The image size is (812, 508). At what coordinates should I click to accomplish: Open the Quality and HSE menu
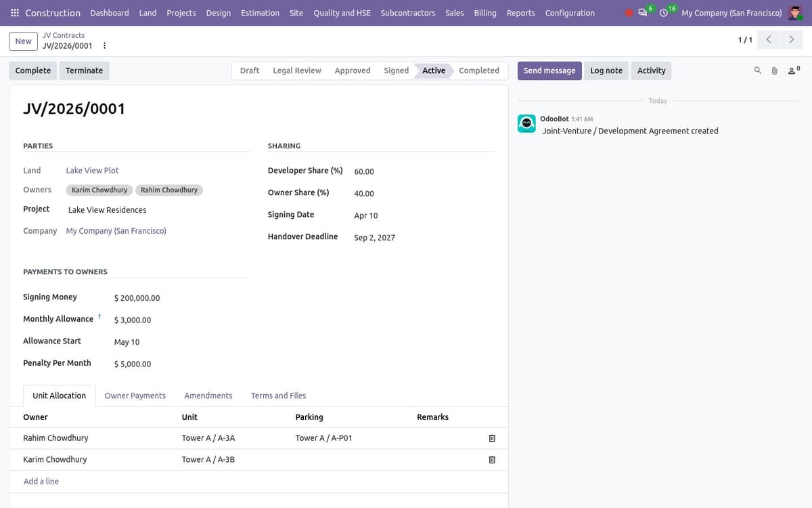click(342, 13)
